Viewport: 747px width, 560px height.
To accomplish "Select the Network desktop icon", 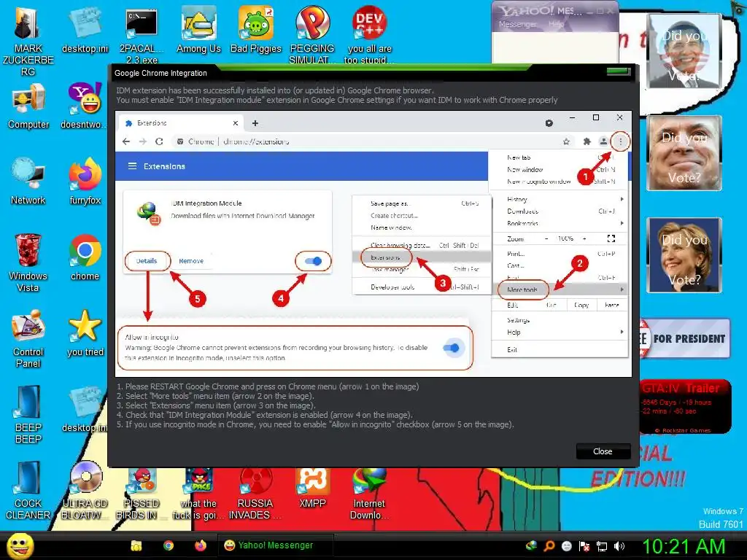I will (x=28, y=182).
